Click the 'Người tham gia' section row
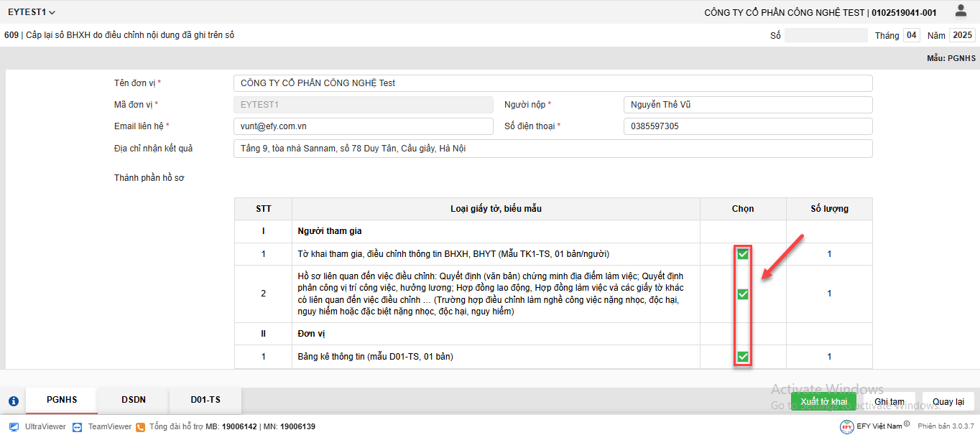 (553, 231)
